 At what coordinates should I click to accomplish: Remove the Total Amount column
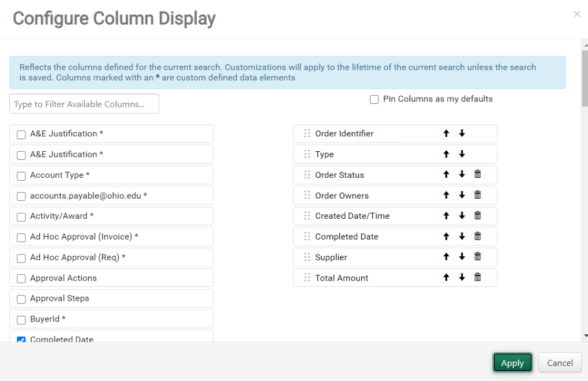[477, 277]
